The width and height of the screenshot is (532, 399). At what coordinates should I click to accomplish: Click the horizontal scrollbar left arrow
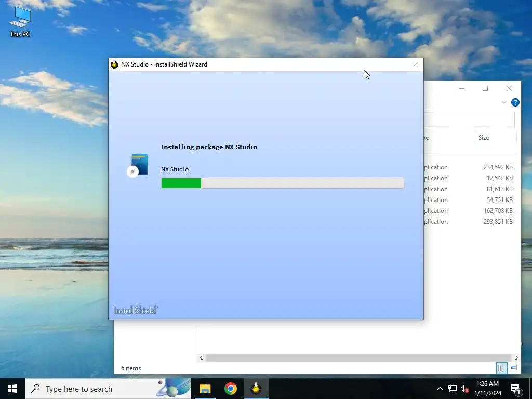coord(201,357)
